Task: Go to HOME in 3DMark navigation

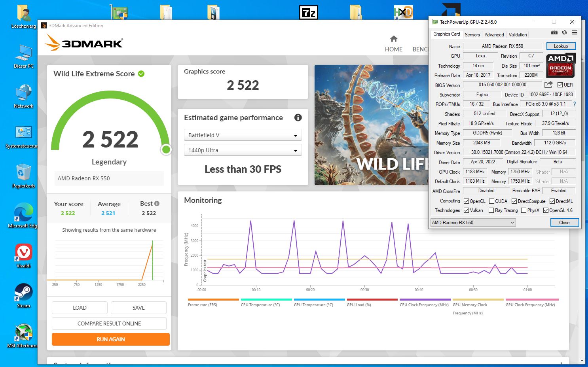Action: point(394,49)
